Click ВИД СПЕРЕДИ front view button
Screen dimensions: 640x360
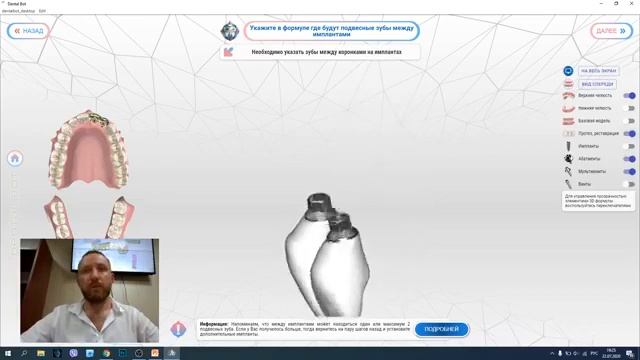click(x=597, y=84)
